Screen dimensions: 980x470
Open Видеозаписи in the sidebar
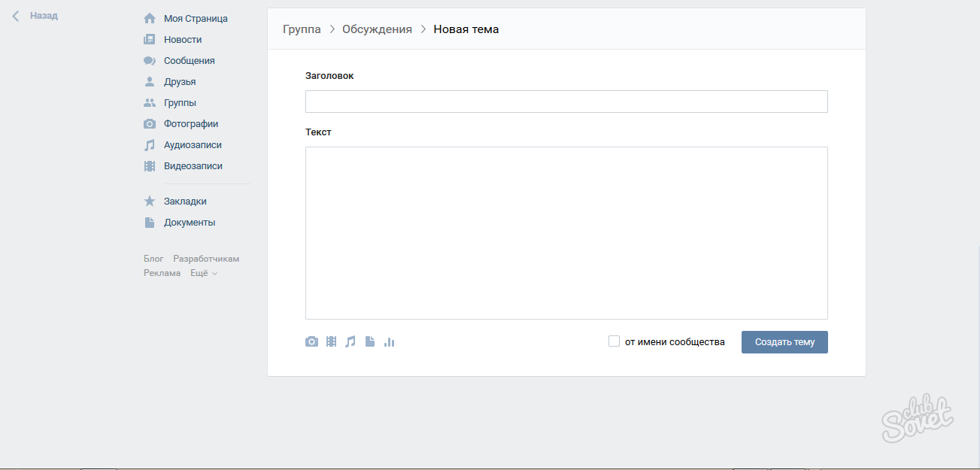point(193,166)
